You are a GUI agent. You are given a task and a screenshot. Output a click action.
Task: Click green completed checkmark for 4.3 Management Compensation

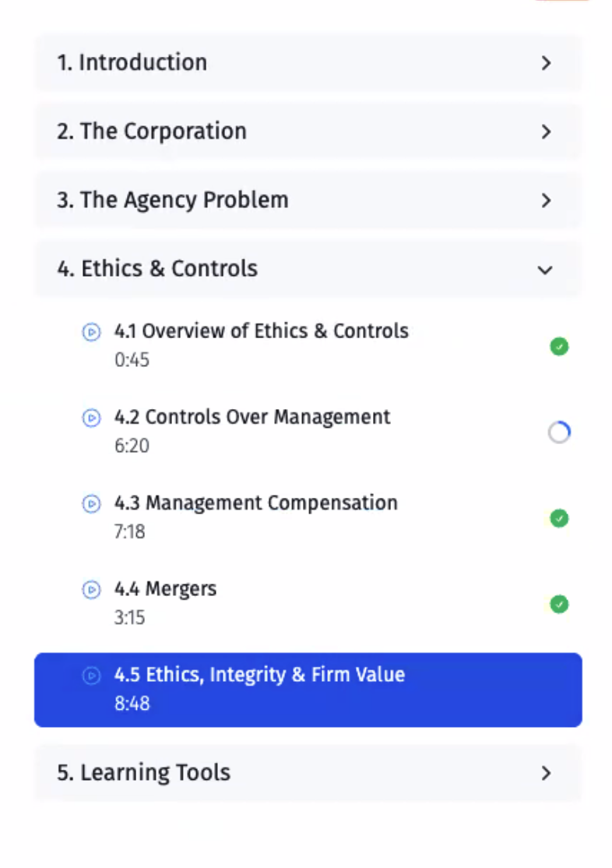click(559, 518)
